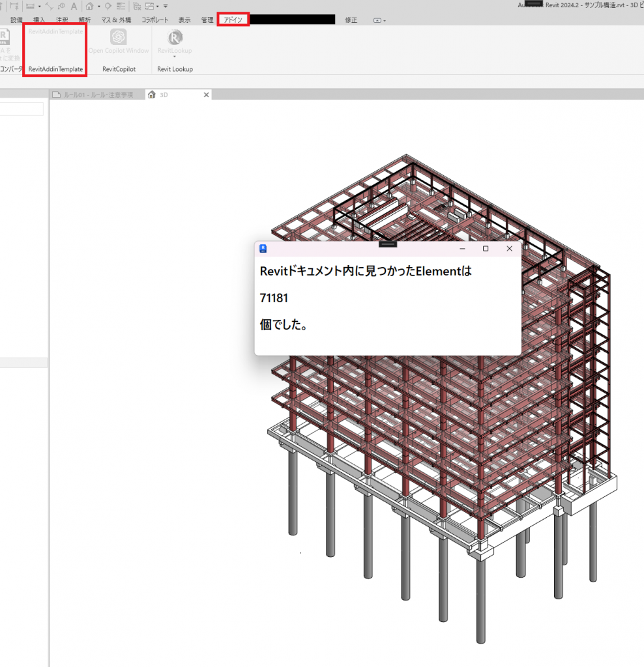The height and width of the screenshot is (667, 644).
Task: Open Customize Quick Access Toolbar dropdown
Action: [166, 6]
